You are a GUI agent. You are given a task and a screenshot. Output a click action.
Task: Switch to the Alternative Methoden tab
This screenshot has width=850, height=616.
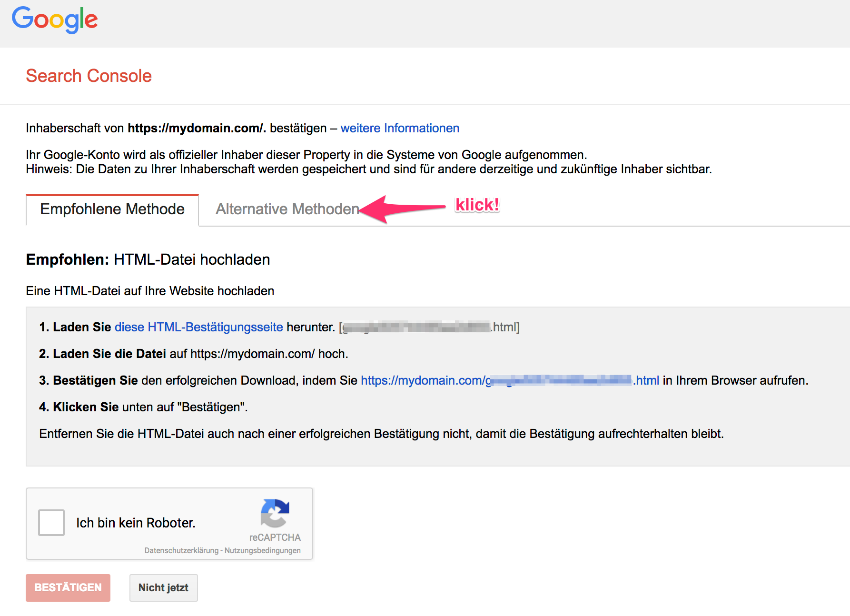pyautogui.click(x=287, y=209)
